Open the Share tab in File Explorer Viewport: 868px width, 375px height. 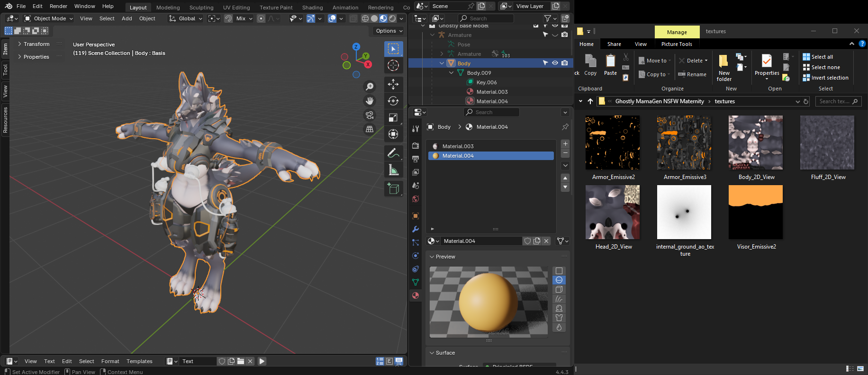[614, 44]
